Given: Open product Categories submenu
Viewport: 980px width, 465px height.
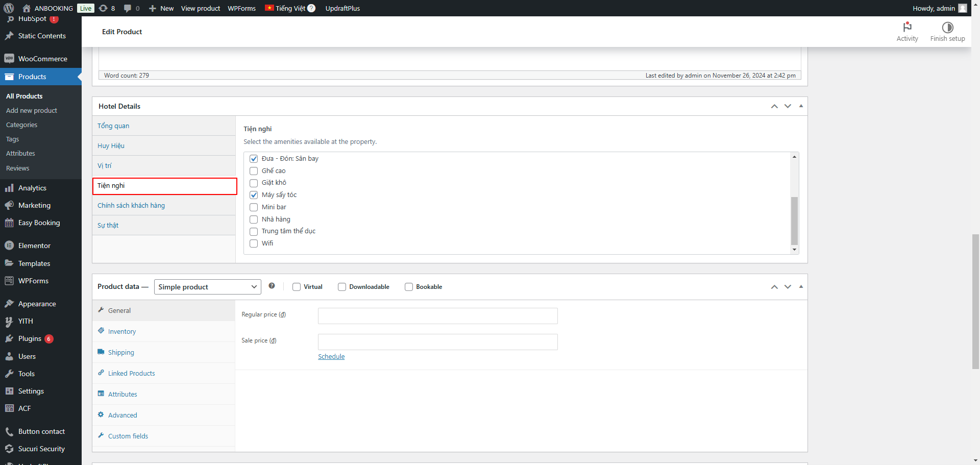Looking at the screenshot, I should [21, 125].
